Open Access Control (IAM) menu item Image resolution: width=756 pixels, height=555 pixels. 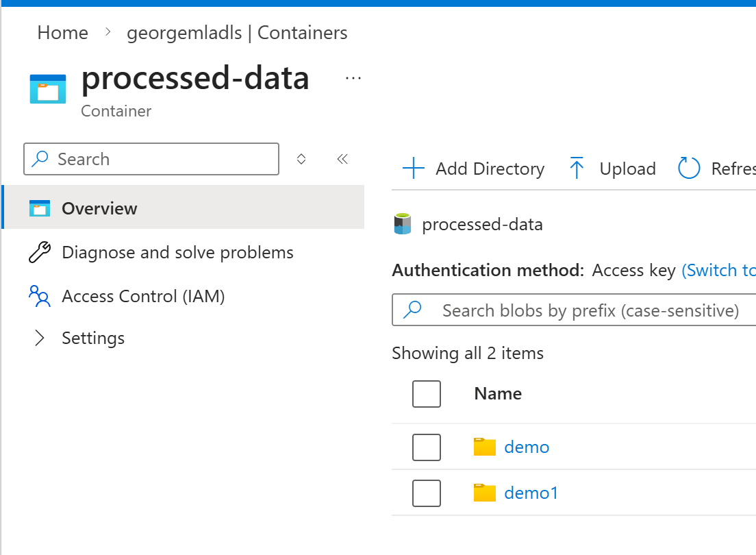(x=143, y=297)
